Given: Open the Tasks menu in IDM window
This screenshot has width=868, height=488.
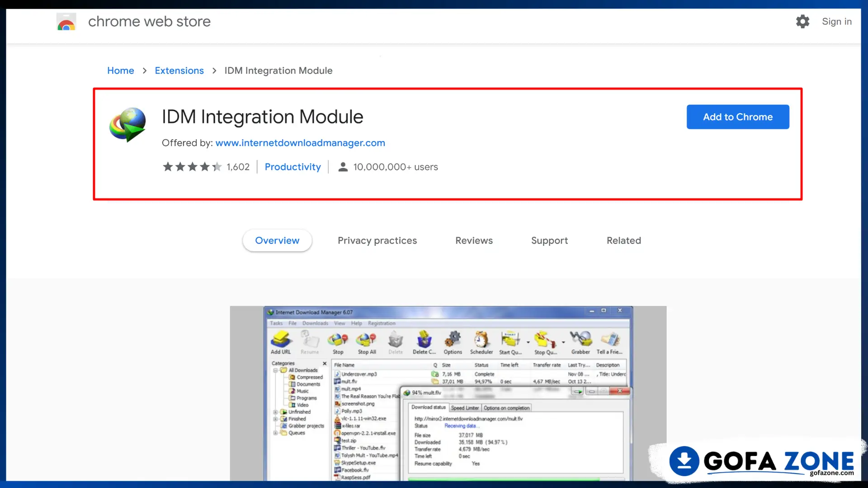Looking at the screenshot, I should click(x=276, y=324).
